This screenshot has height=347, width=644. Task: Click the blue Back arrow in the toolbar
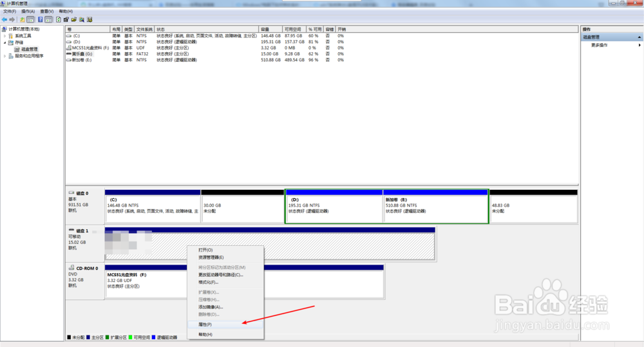click(x=5, y=20)
